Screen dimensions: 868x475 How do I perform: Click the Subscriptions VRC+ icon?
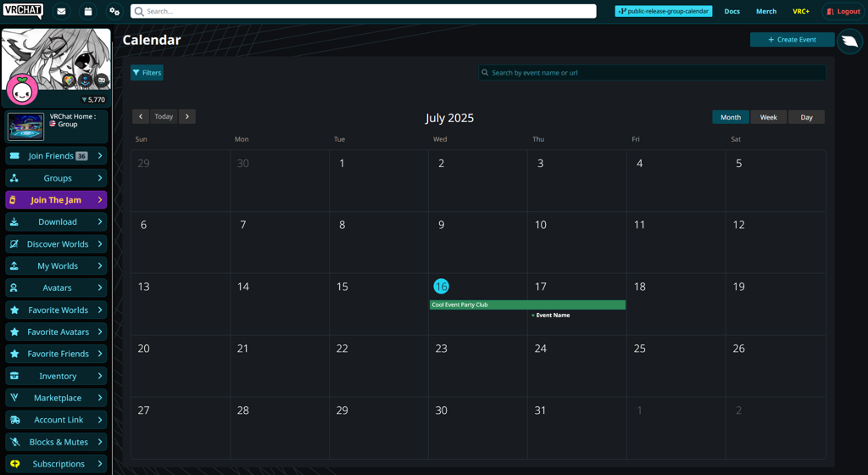click(x=15, y=464)
